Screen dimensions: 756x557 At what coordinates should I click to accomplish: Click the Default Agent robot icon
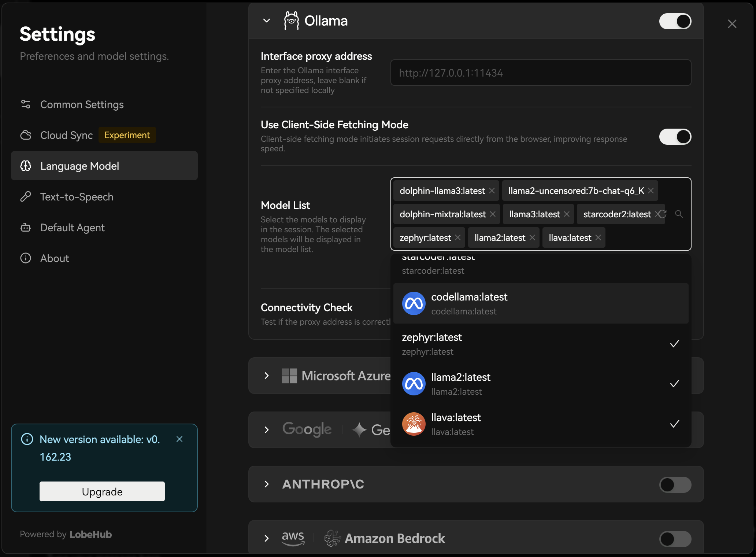[x=26, y=228]
